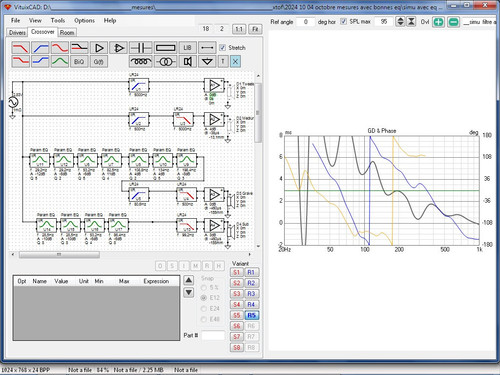Click the 1:1 zoom button

click(239, 29)
